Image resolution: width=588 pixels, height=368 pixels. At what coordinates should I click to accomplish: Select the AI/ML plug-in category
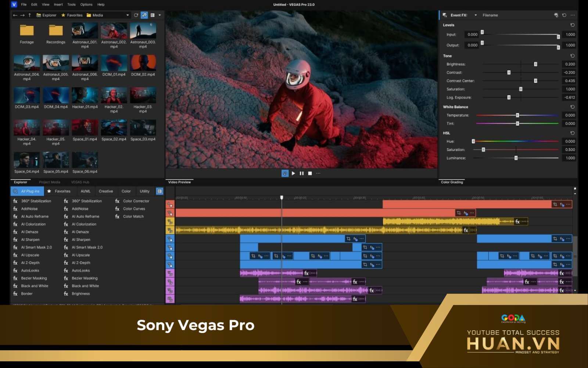pyautogui.click(x=85, y=191)
